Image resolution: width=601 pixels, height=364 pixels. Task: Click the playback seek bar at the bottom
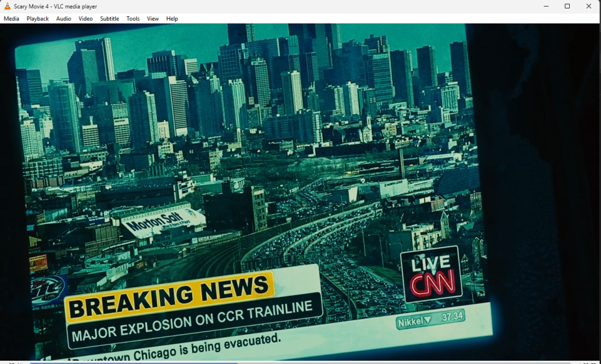[x=301, y=363]
